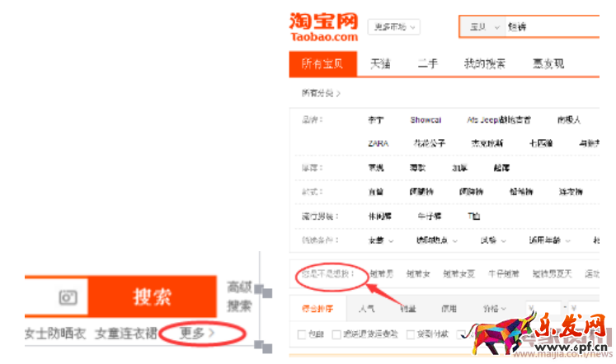Viewport: 616px width, 364px height.
Task: Click suggested search 牛仔短裤
Action: point(503,273)
